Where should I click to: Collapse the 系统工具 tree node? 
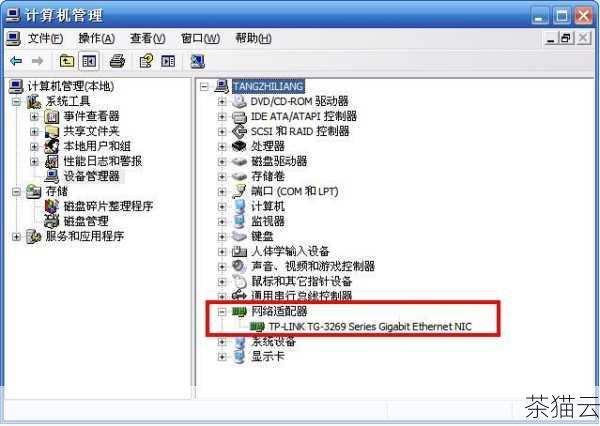pos(16,101)
